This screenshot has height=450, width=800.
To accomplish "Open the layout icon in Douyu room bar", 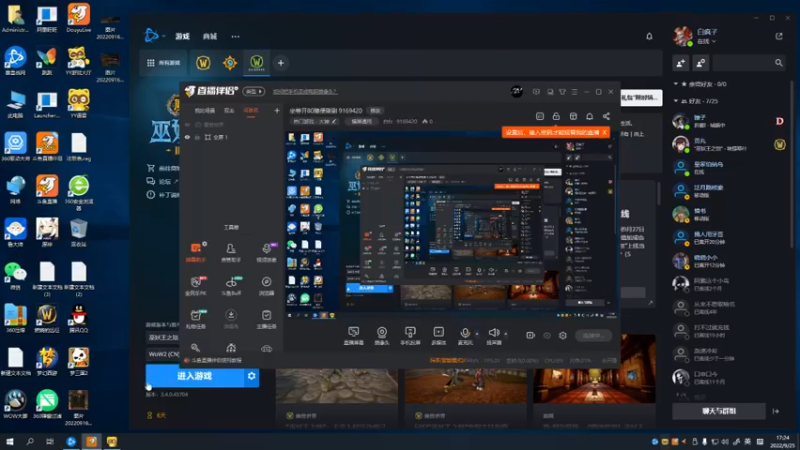I will [x=573, y=116].
